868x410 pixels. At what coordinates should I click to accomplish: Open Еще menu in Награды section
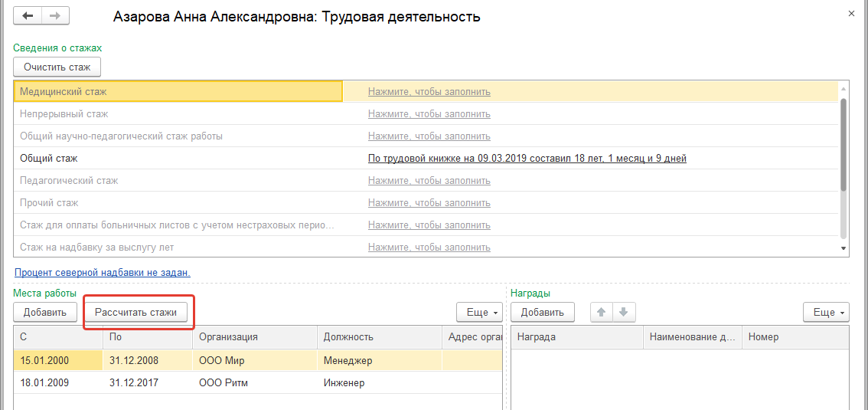pos(826,312)
